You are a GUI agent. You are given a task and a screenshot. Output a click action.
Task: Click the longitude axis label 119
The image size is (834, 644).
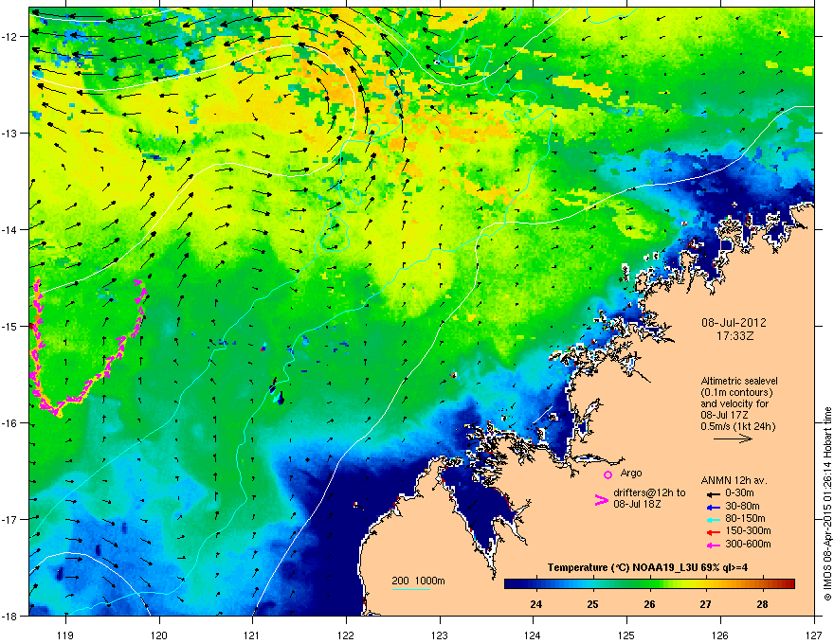[66, 635]
